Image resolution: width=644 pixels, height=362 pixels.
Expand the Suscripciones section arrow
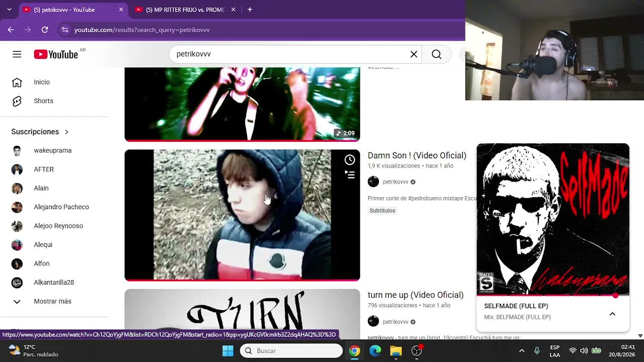(x=66, y=132)
